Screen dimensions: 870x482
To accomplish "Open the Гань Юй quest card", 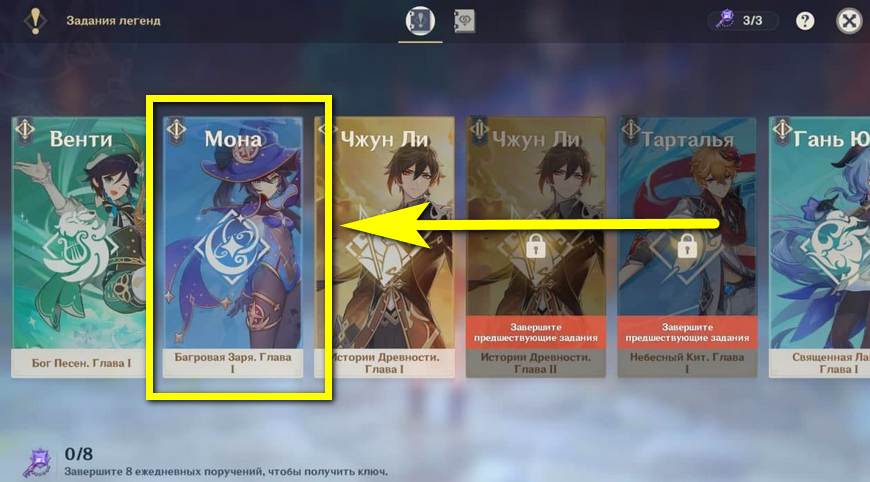I will coord(820,247).
